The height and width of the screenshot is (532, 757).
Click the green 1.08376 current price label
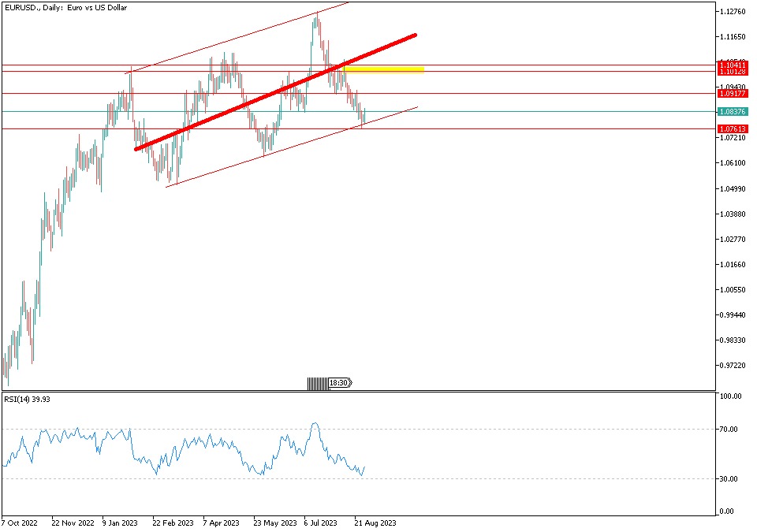click(x=732, y=112)
